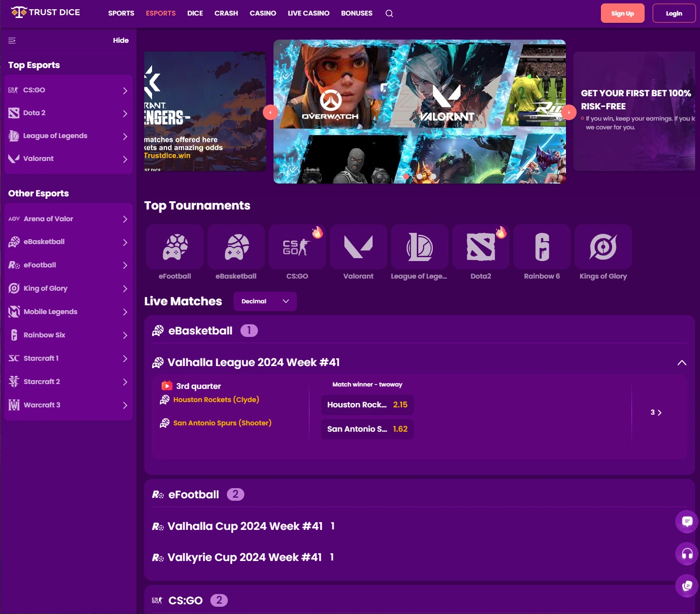Image resolution: width=700 pixels, height=614 pixels.
Task: Expand the CS:GO sidebar chevron
Action: coord(125,90)
